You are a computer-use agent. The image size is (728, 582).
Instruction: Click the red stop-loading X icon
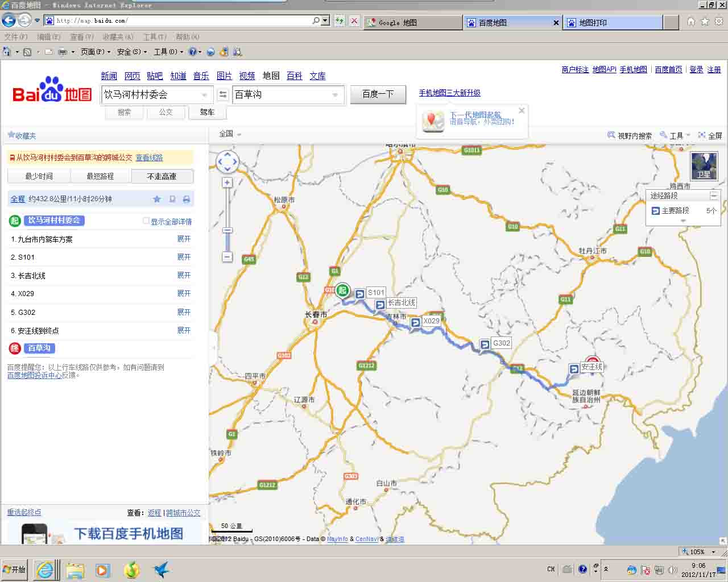pos(354,21)
